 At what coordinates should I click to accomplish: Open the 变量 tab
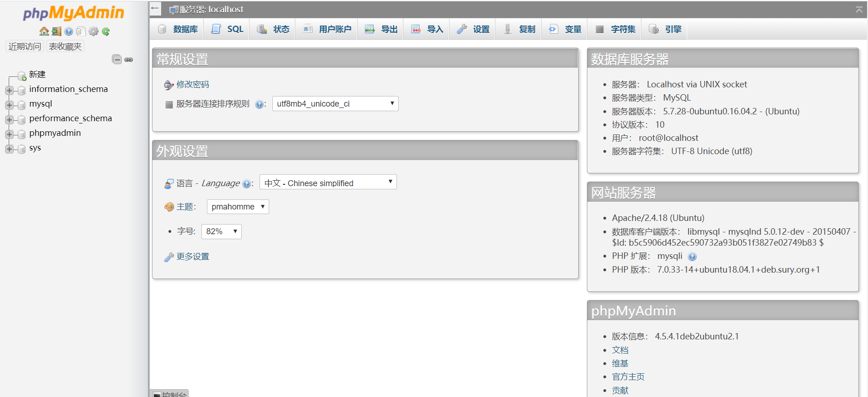click(x=565, y=29)
